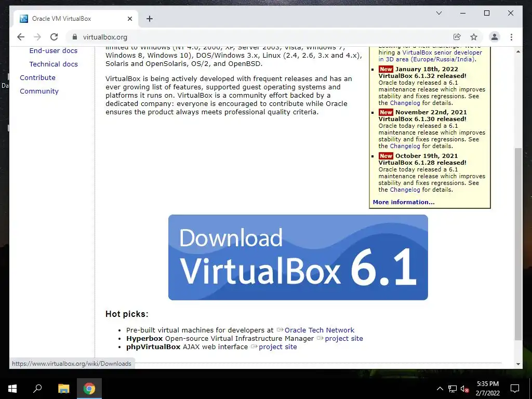Screen dimensions: 532x399
Task: Select the Oracle VM VirtualBox tab
Action: click(76, 19)
